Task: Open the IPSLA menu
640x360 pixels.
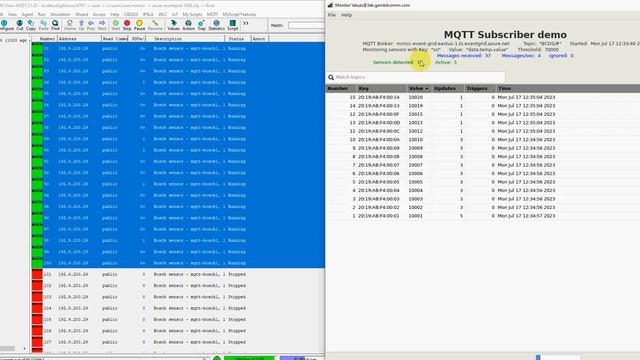Action: (x=148, y=14)
